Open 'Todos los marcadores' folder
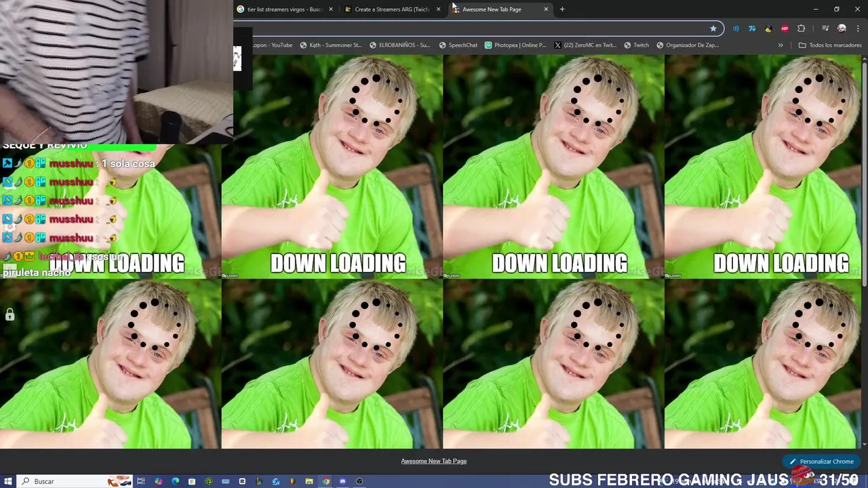This screenshot has width=868, height=488. tap(830, 45)
